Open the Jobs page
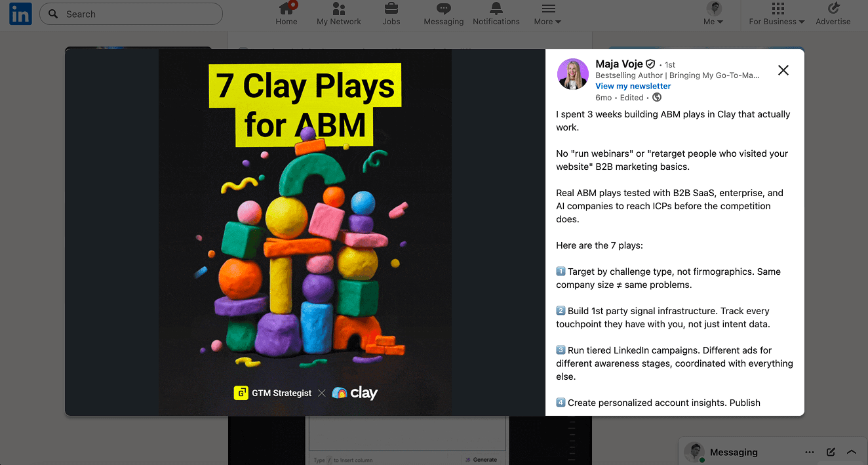The image size is (868, 465). click(391, 14)
